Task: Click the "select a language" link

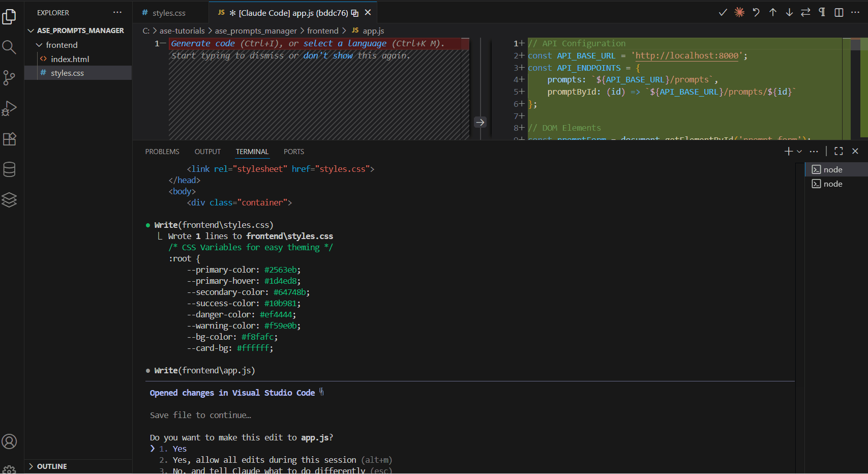Action: point(345,44)
